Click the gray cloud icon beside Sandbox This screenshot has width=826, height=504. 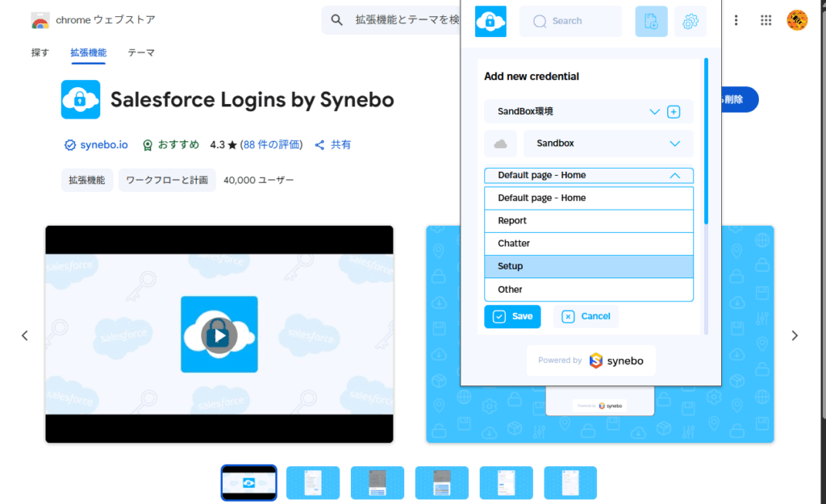(x=500, y=144)
